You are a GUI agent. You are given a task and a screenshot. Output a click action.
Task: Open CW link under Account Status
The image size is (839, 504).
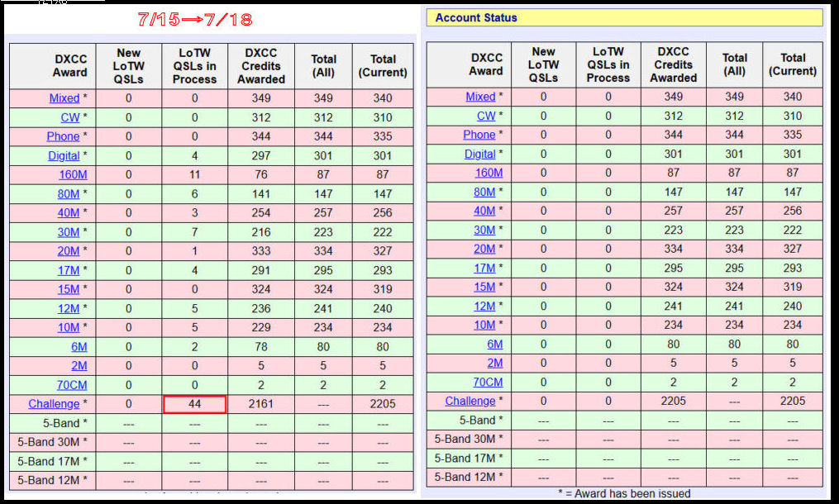[x=486, y=116]
